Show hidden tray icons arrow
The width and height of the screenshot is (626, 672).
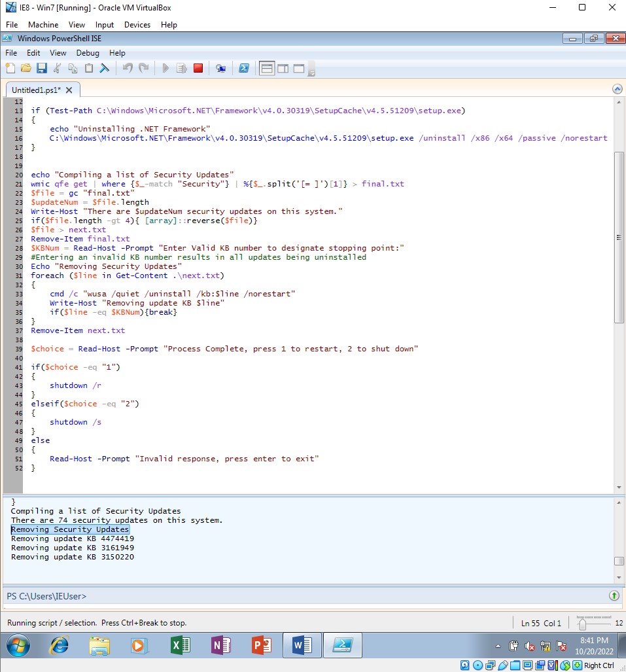pos(498,646)
